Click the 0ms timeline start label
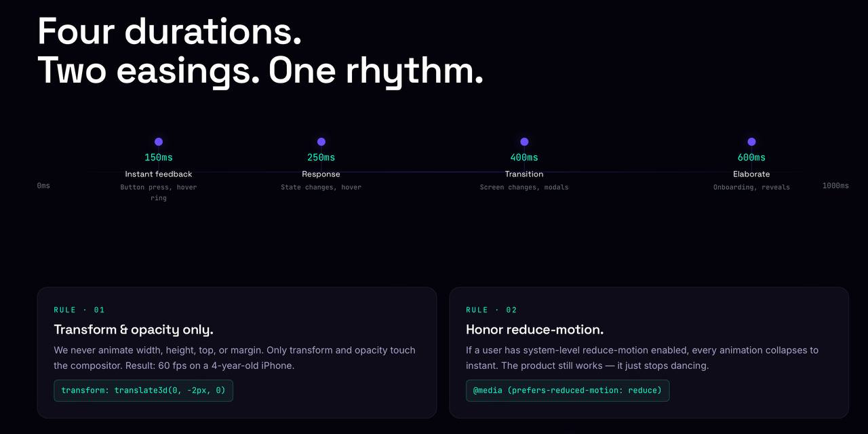Screen dimensions: 868x434 pos(43,186)
